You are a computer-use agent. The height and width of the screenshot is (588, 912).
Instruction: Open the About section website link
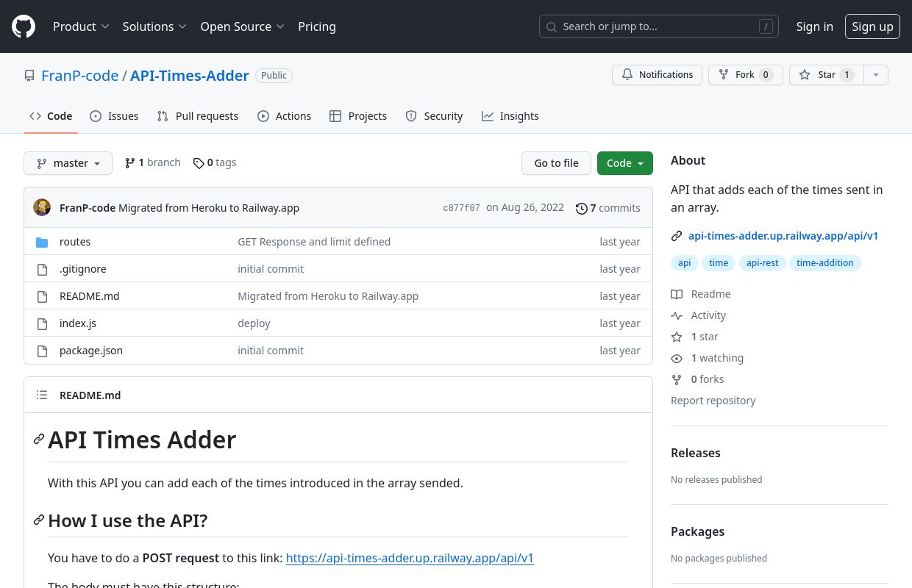point(783,236)
